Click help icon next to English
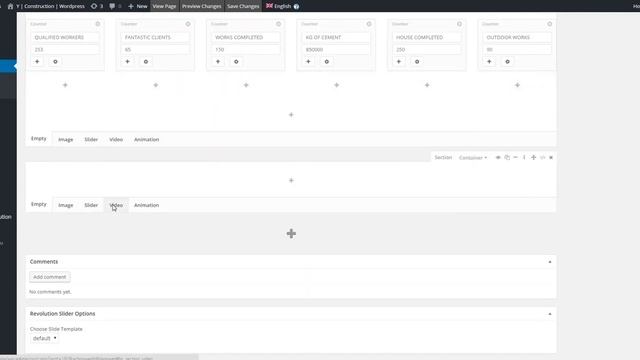640x360 pixels. (x=296, y=7)
